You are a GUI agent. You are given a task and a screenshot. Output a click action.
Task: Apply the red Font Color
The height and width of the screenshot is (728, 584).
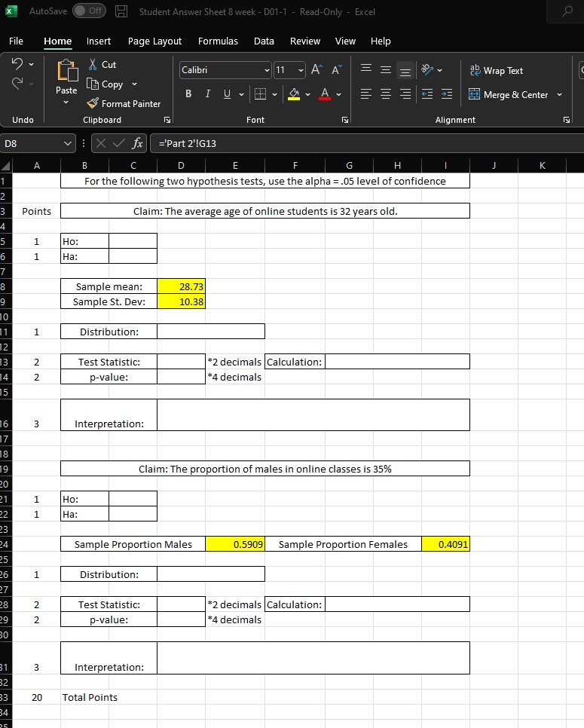(x=325, y=94)
